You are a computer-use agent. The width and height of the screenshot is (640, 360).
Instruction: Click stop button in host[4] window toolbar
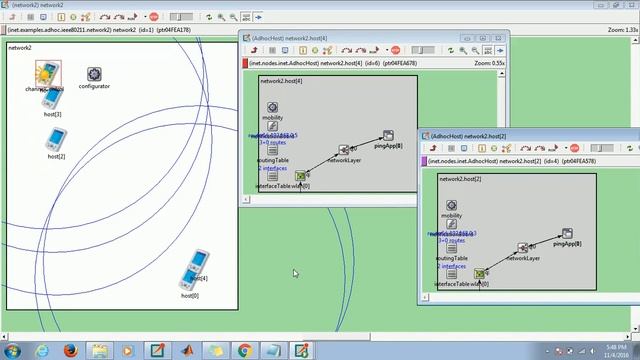click(x=396, y=50)
